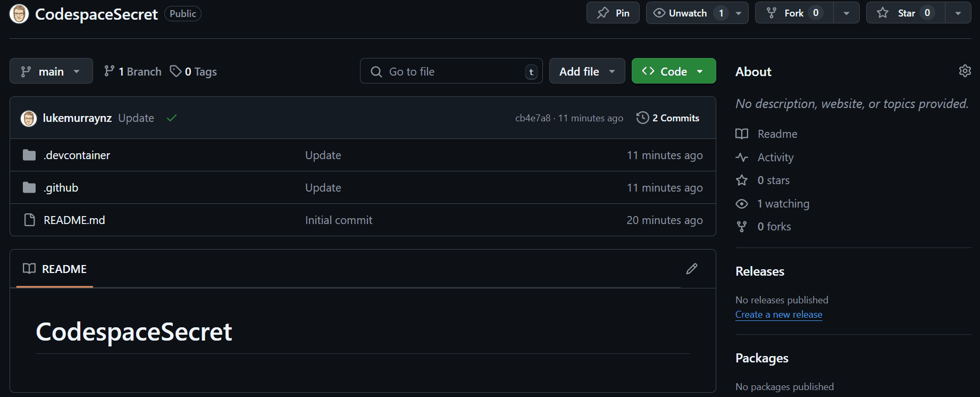Open the Packages heading link
Screen dimensions: 980x397
(762, 358)
